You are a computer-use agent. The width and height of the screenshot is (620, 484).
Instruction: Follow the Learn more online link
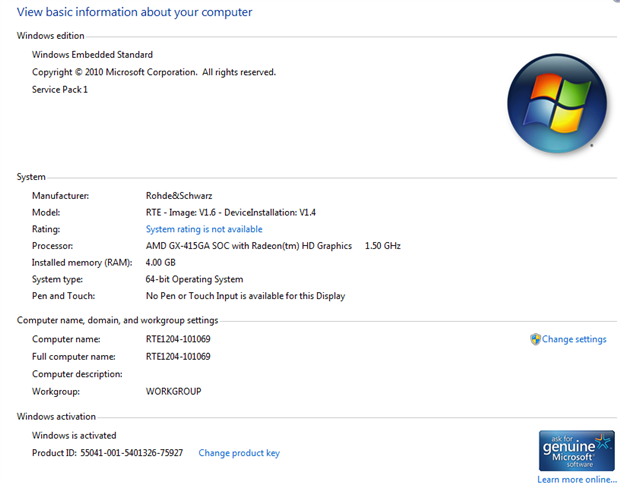[x=577, y=479]
